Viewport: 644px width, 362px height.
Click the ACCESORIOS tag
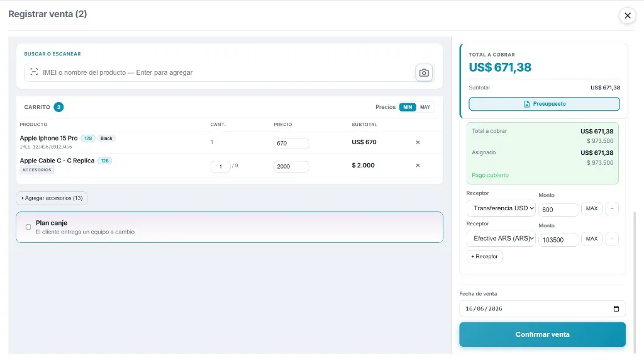coord(37,170)
